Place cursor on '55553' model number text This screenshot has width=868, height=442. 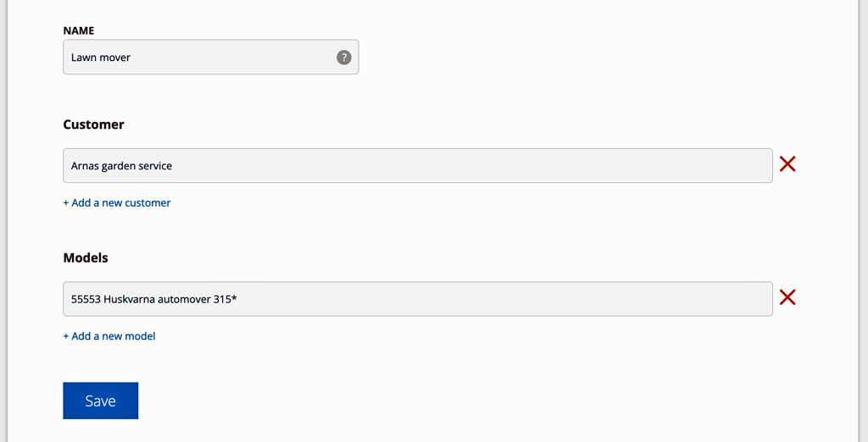[86, 299]
